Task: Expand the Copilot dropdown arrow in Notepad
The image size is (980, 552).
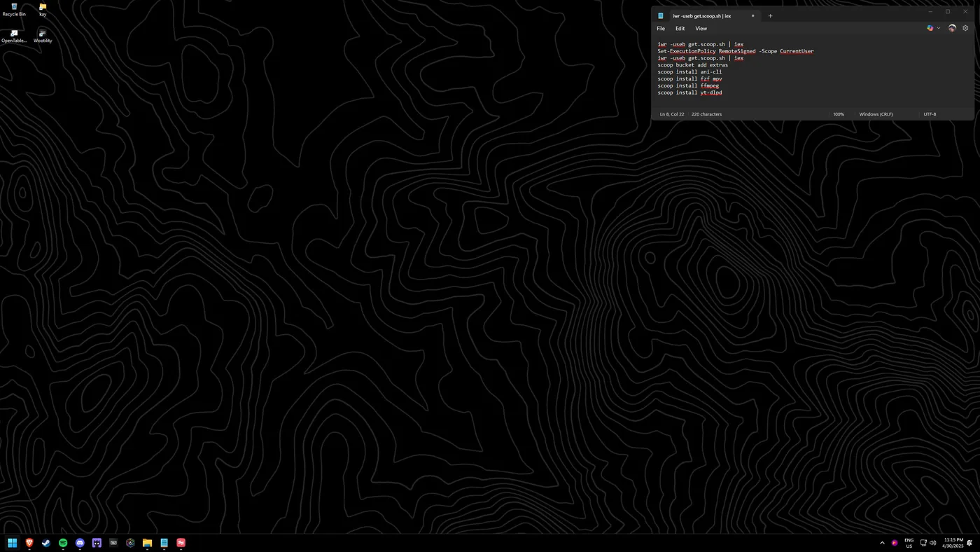Action: click(939, 28)
